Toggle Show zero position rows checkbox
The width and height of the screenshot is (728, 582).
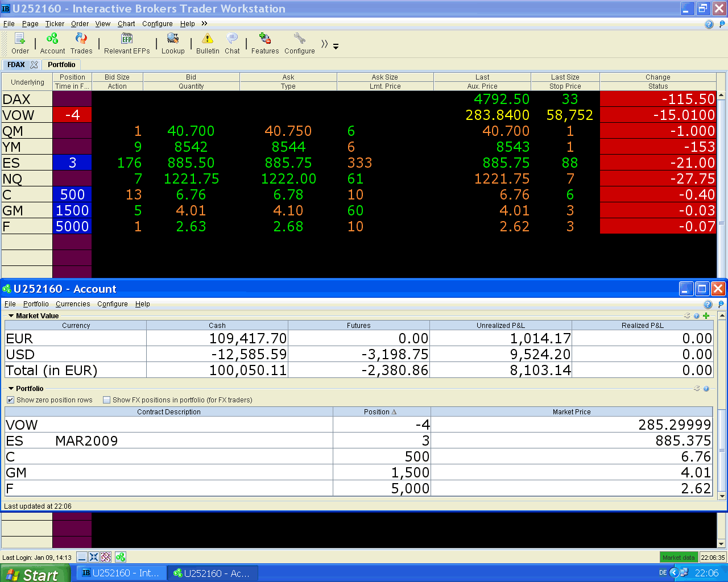coord(10,400)
